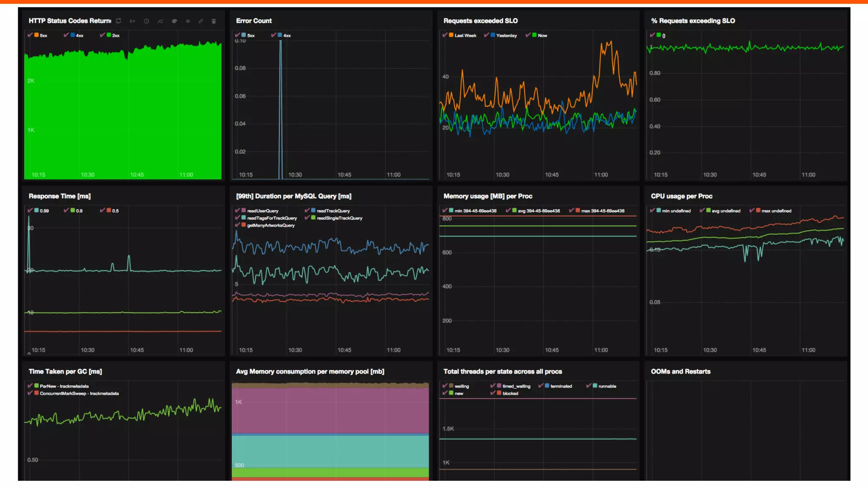Click the Error Count panel title
The width and height of the screenshot is (868, 488).
(253, 21)
